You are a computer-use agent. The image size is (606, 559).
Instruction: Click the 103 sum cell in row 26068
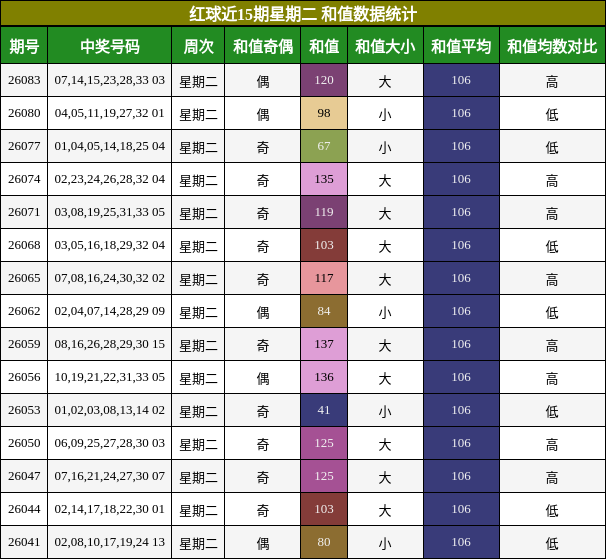pos(324,245)
